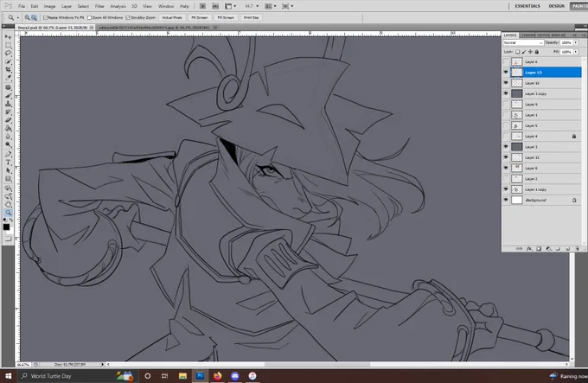The height and width of the screenshot is (383, 588).
Task: Select the Shape tool
Action: tap(8, 179)
